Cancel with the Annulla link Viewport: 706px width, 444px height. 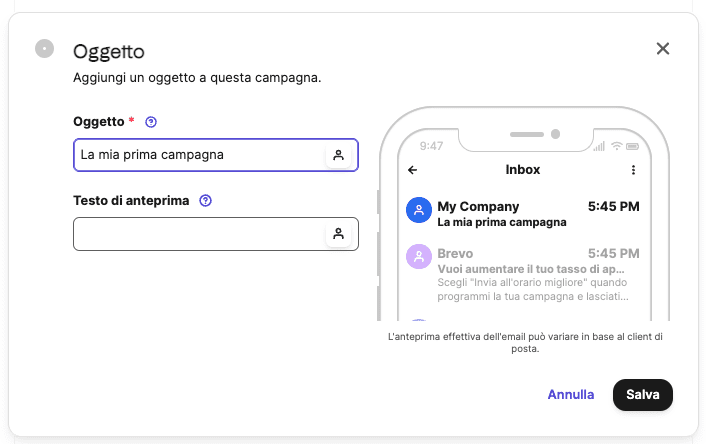pos(570,394)
